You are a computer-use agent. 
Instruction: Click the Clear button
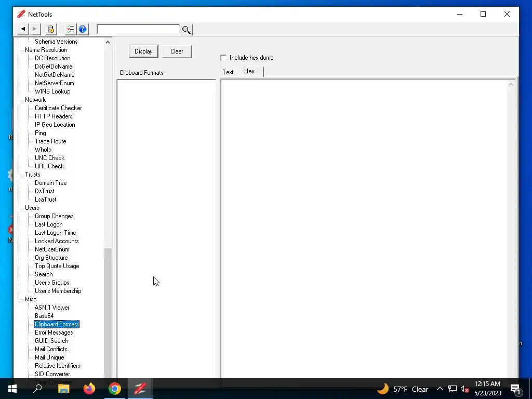click(177, 51)
